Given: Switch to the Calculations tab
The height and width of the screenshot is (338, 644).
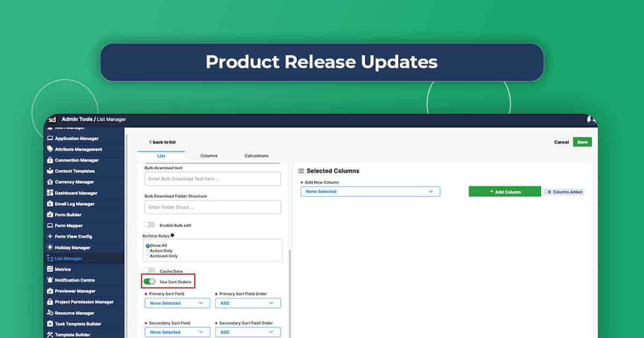Looking at the screenshot, I should click(257, 156).
